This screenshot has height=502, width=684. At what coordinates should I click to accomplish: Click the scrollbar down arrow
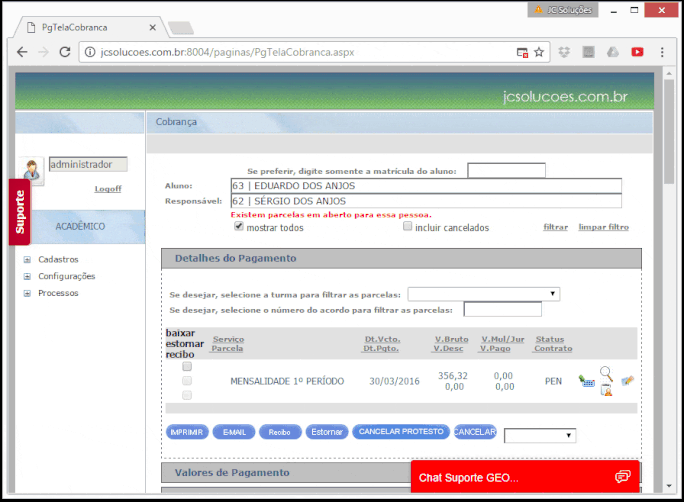pos(669,485)
